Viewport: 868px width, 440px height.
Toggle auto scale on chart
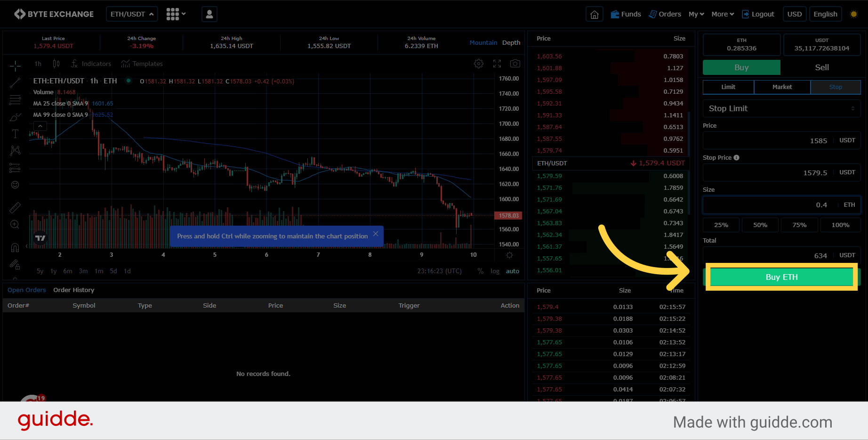click(x=513, y=271)
